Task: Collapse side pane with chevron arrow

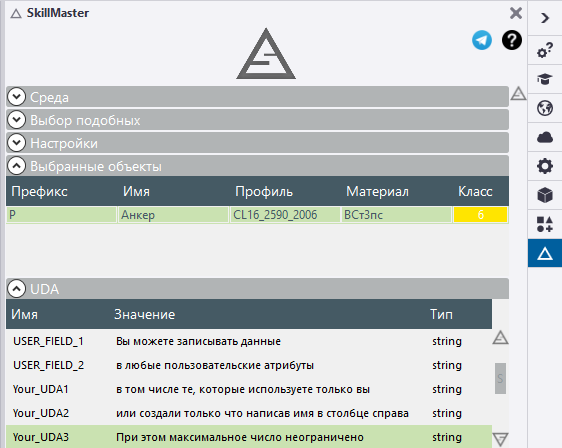Action: (545, 18)
